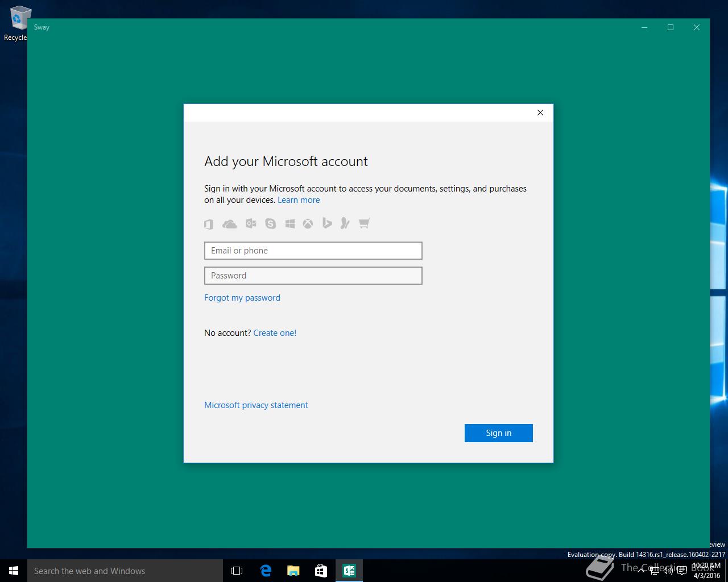This screenshot has height=582, width=728.
Task: Click the MSN butterfly icon
Action: (345, 223)
